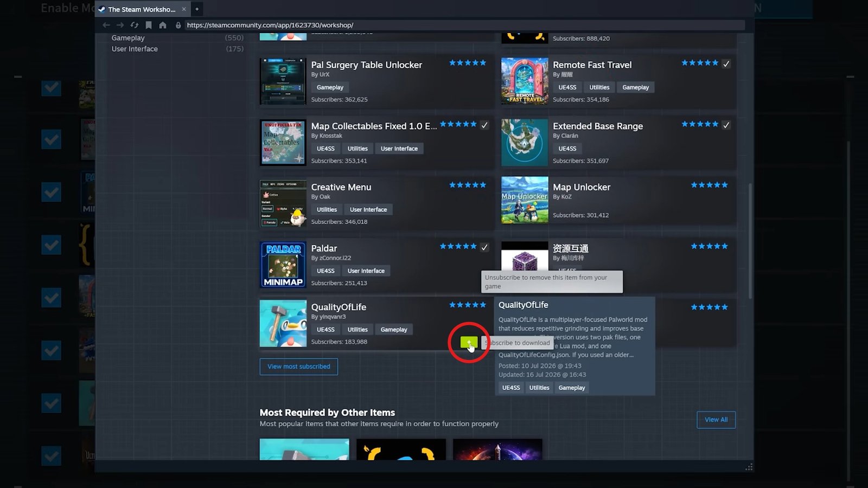Click the overlay browser resize grip
This screenshot has width=868, height=488.
tap(749, 467)
